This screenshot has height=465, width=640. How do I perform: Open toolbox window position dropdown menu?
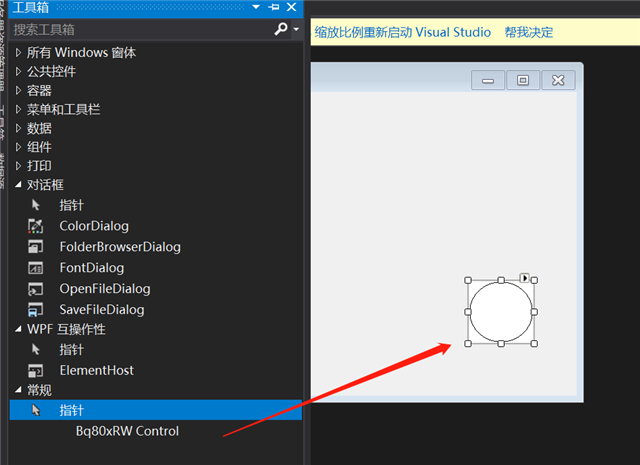click(x=256, y=7)
